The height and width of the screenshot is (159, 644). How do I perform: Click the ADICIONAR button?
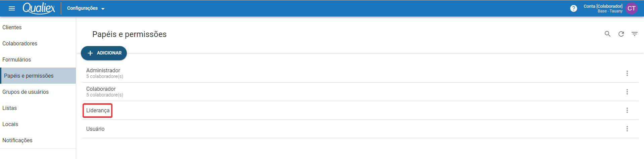pyautogui.click(x=104, y=53)
